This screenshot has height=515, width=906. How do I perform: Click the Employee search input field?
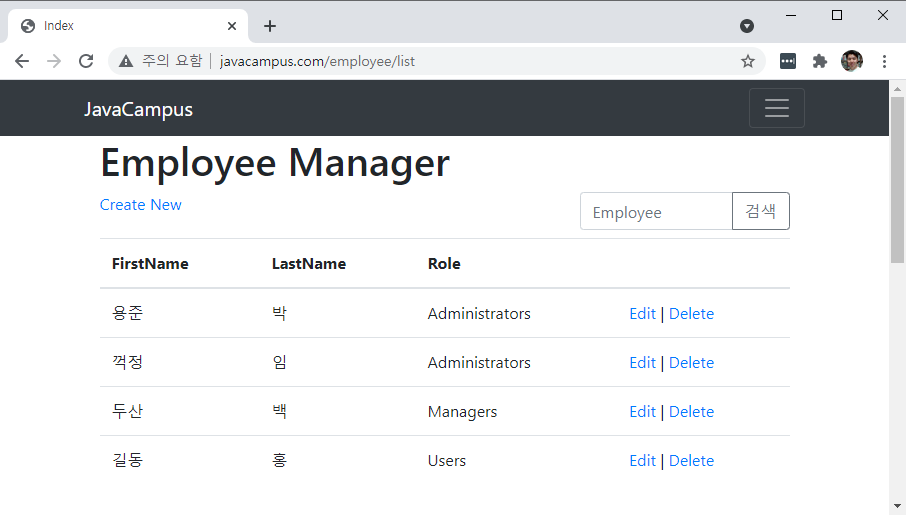[656, 212]
